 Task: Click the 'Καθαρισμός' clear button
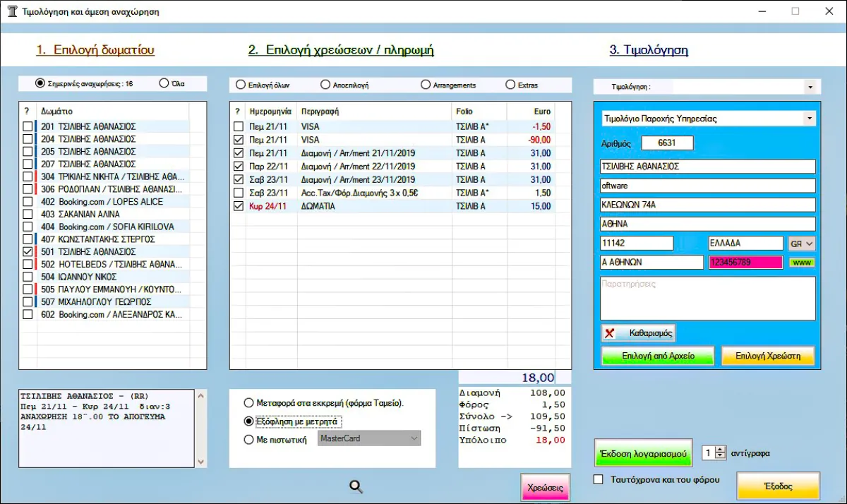[639, 332]
